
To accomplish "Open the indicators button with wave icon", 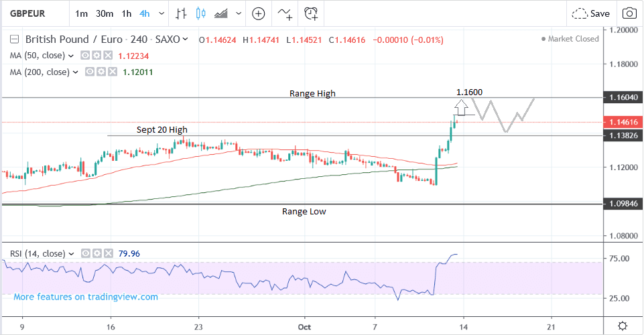I will [285, 13].
